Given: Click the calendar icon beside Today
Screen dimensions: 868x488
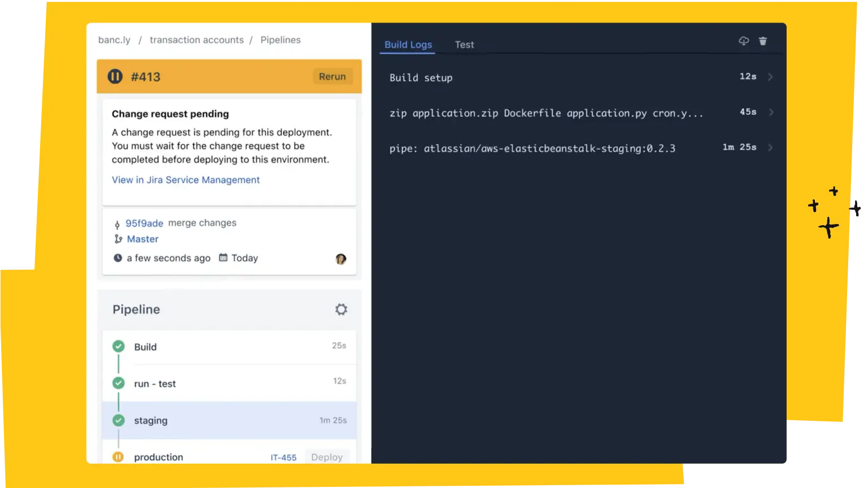Looking at the screenshot, I should [223, 258].
